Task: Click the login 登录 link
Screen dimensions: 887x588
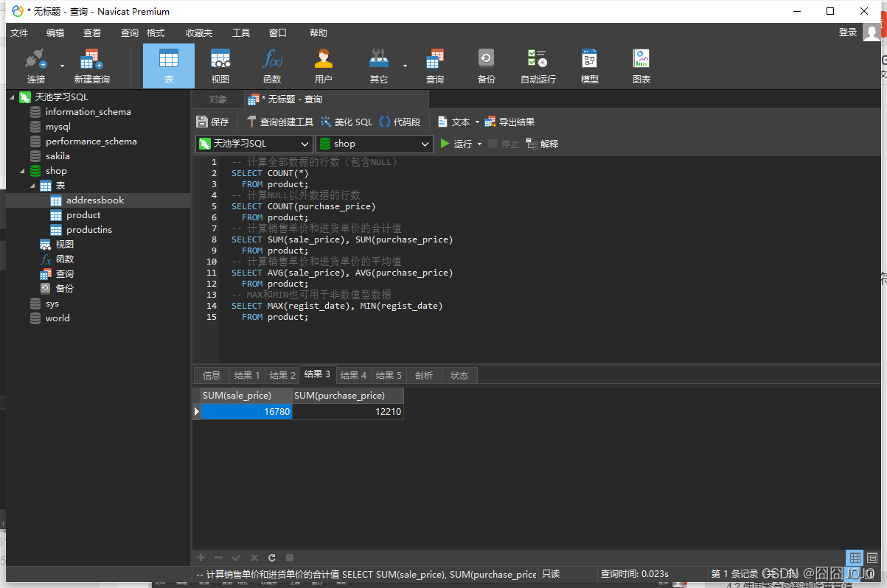Action: pos(848,32)
